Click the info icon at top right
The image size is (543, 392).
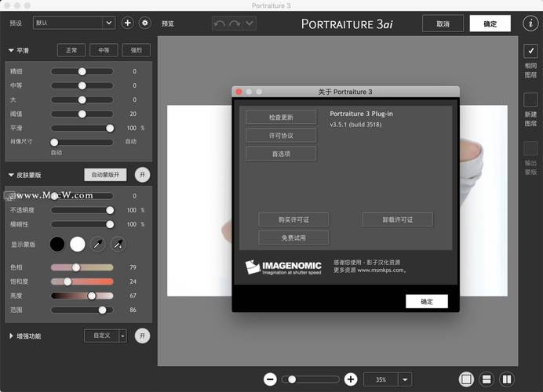point(530,24)
